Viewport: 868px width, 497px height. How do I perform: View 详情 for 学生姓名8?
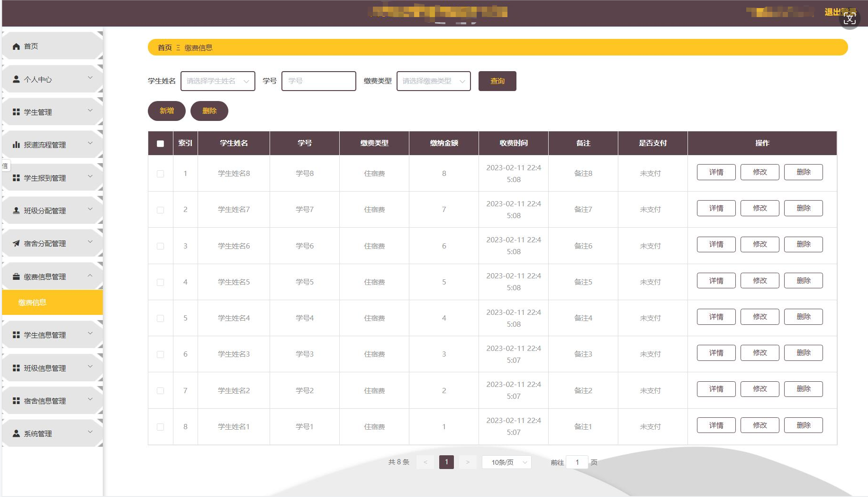tap(716, 172)
